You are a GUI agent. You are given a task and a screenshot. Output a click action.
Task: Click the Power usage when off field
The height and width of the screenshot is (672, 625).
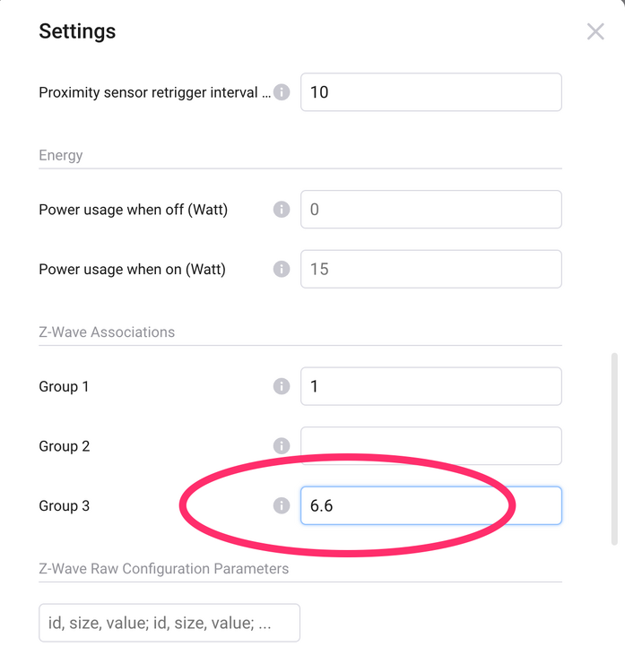point(430,210)
